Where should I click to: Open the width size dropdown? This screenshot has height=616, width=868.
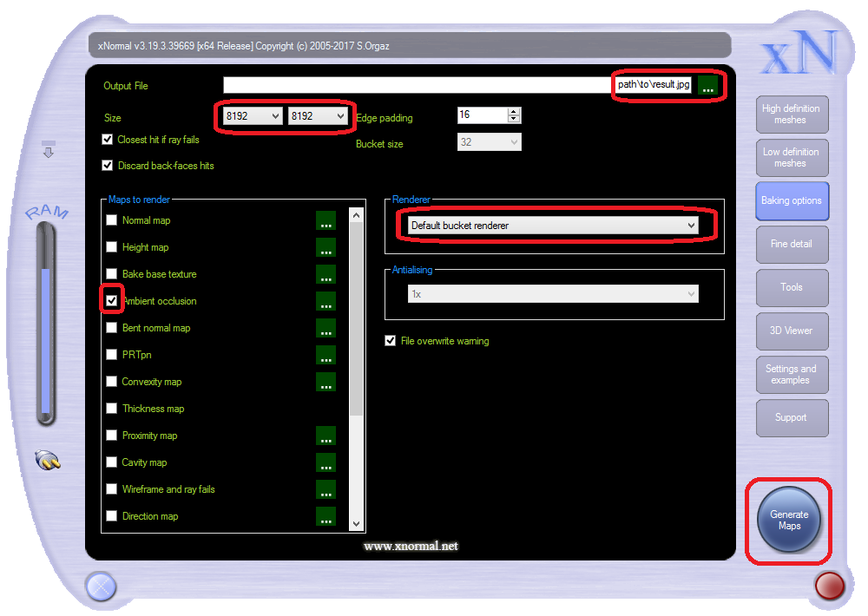pyautogui.click(x=275, y=116)
